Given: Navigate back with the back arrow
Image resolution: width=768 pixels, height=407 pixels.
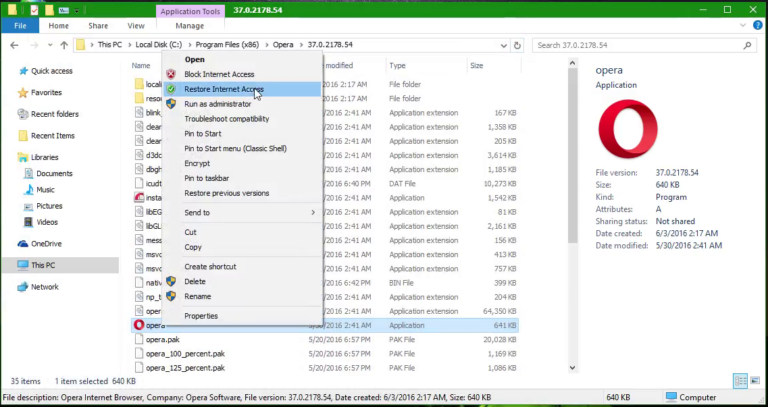Looking at the screenshot, I should point(14,45).
